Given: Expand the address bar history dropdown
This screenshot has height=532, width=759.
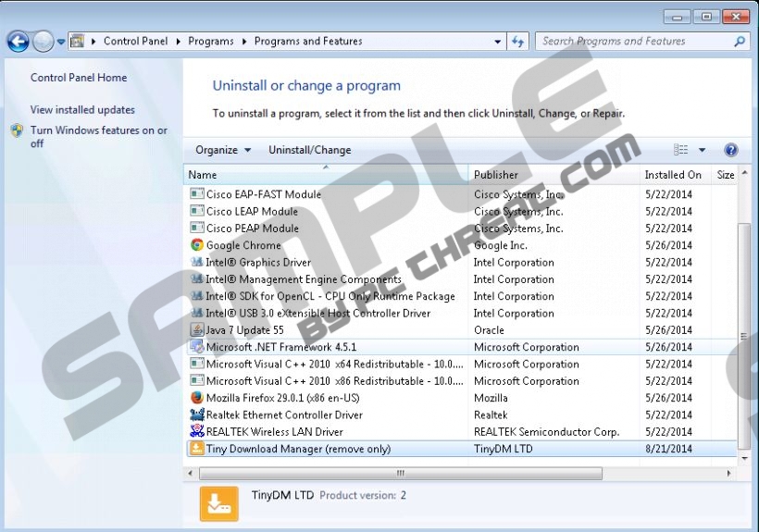Looking at the screenshot, I should (x=497, y=42).
